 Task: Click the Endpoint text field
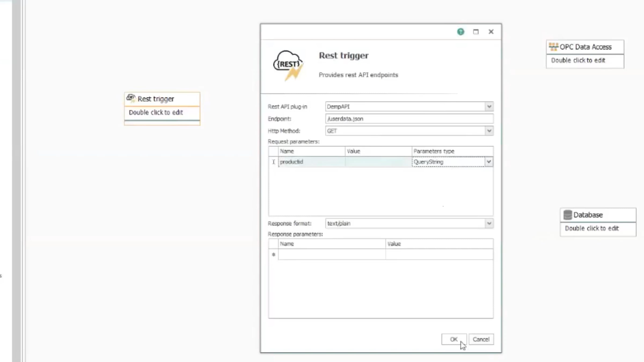point(409,119)
